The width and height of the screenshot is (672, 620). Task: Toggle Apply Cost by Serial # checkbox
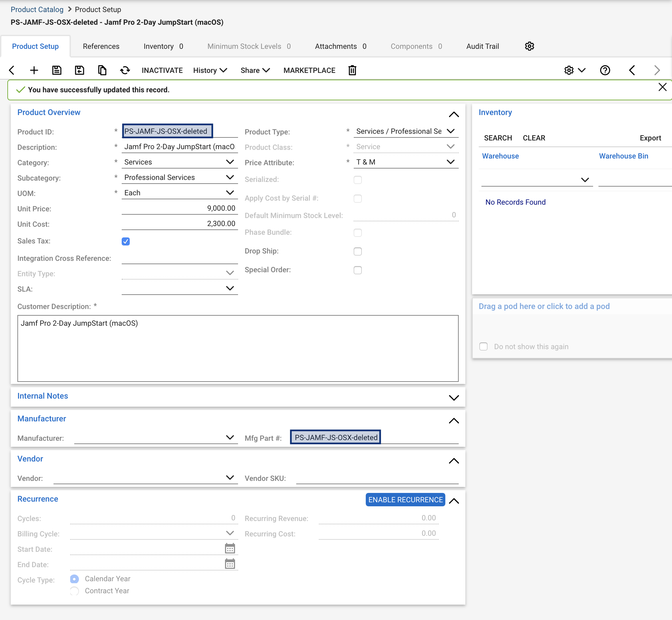click(358, 198)
